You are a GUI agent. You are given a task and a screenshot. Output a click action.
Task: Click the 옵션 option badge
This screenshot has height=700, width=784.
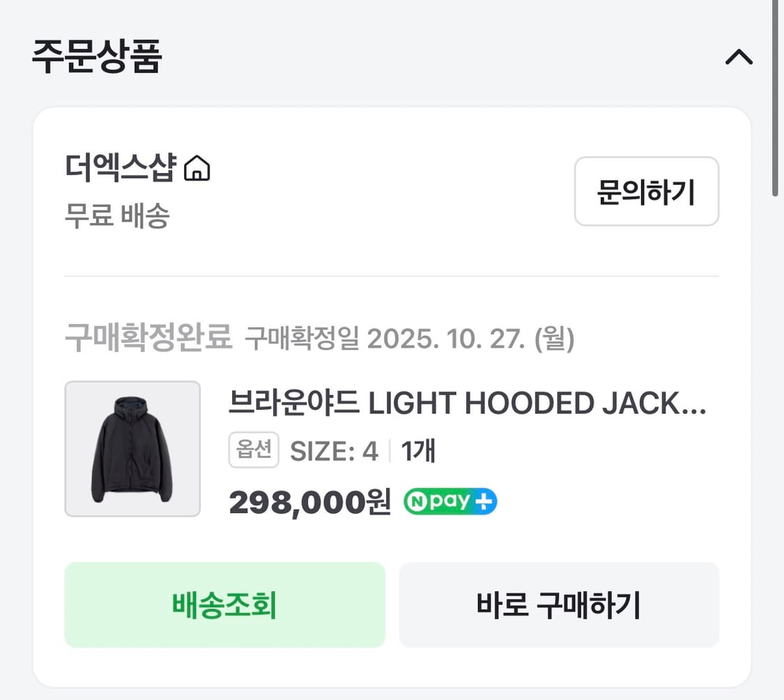pyautogui.click(x=254, y=450)
